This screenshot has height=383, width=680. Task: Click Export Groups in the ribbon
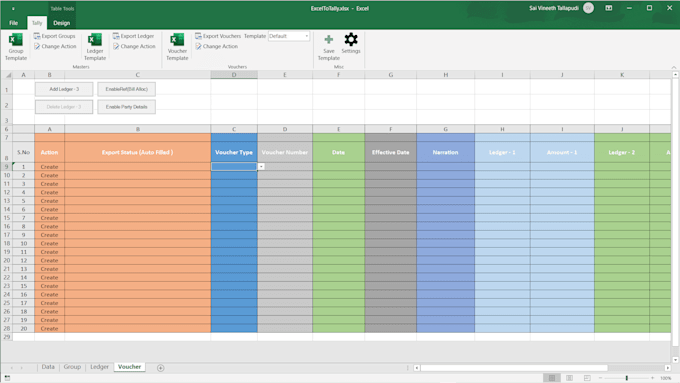(x=55, y=36)
